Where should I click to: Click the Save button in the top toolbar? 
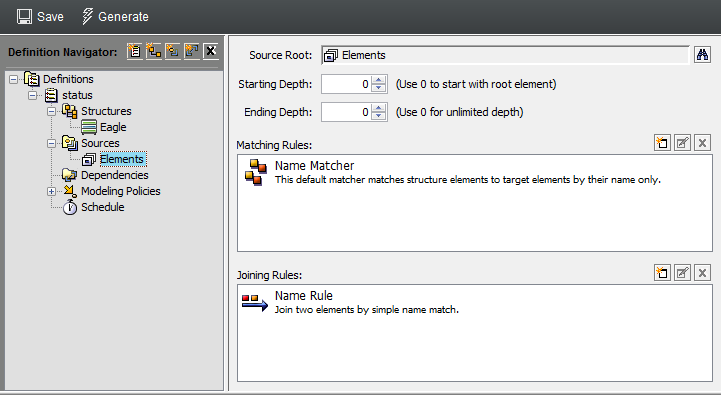[x=40, y=17]
